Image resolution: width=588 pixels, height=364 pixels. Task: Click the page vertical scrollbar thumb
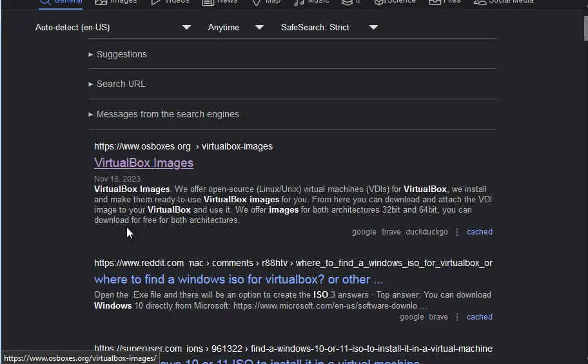click(586, 28)
